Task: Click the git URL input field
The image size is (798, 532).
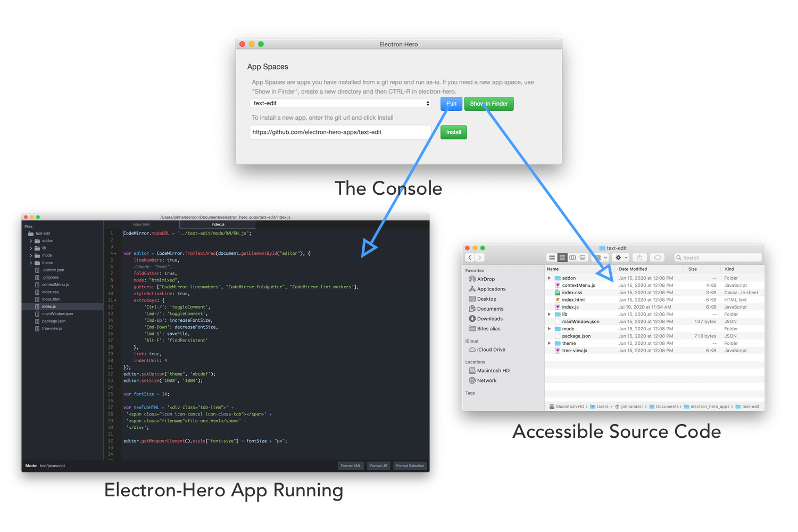Action: pyautogui.click(x=340, y=132)
